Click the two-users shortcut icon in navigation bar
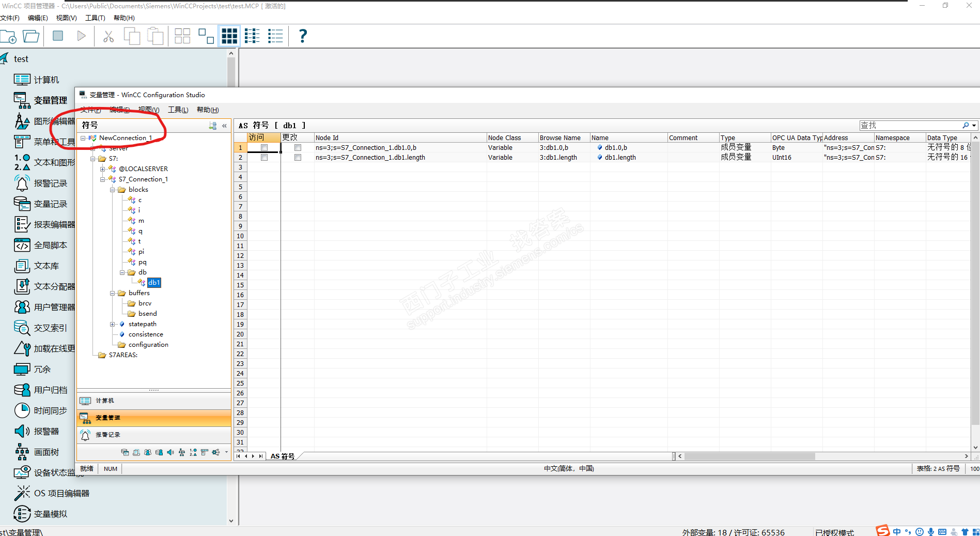 click(x=148, y=452)
